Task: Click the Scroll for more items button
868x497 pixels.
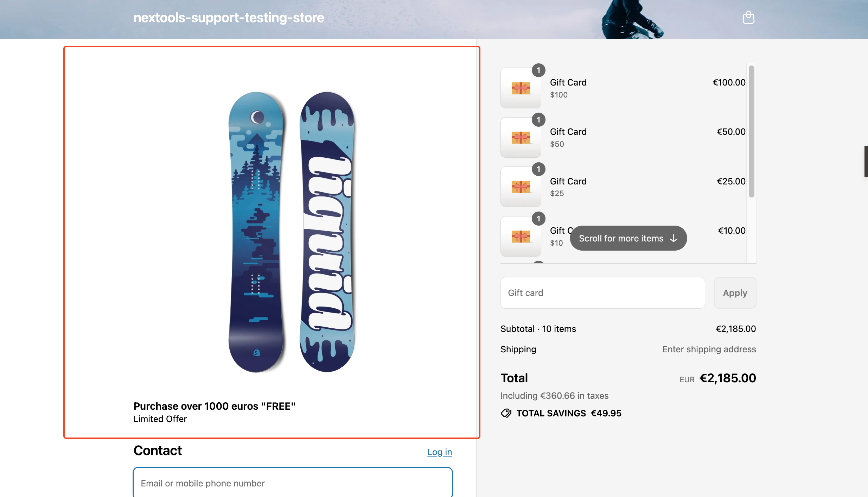Action: pos(628,238)
